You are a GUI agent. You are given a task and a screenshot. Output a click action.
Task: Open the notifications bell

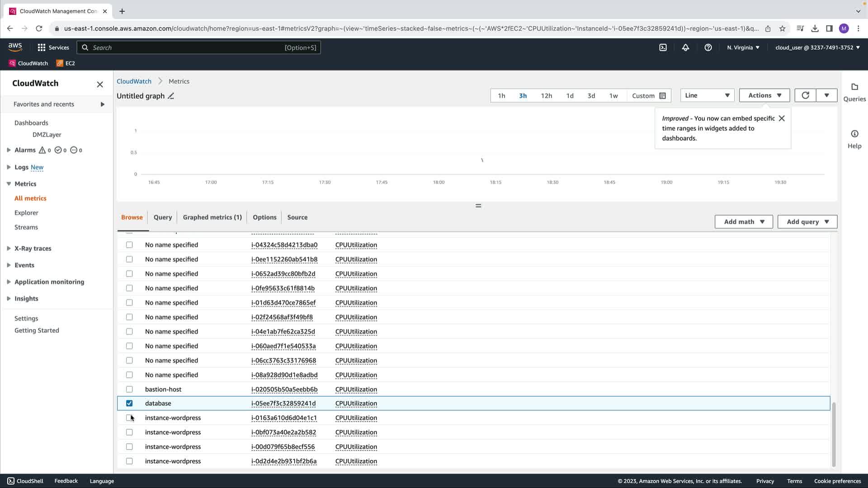[685, 47]
